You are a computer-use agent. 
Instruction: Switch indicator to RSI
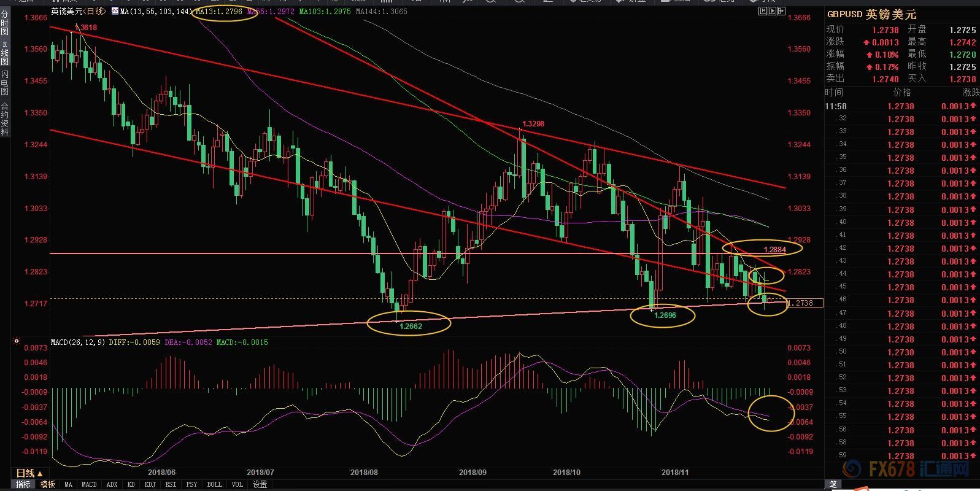click(x=171, y=484)
